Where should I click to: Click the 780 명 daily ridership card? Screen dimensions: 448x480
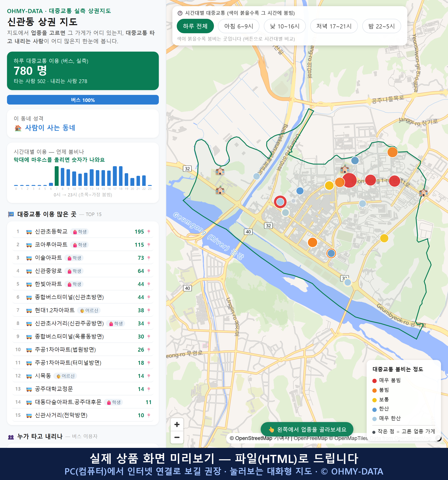pyautogui.click(x=83, y=71)
